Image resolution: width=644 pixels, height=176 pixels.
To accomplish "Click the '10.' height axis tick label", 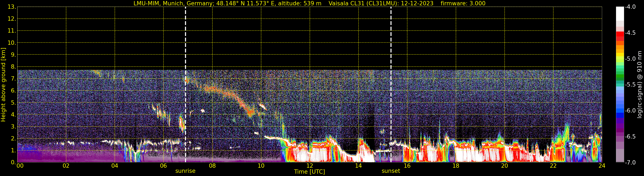I will (12, 43).
